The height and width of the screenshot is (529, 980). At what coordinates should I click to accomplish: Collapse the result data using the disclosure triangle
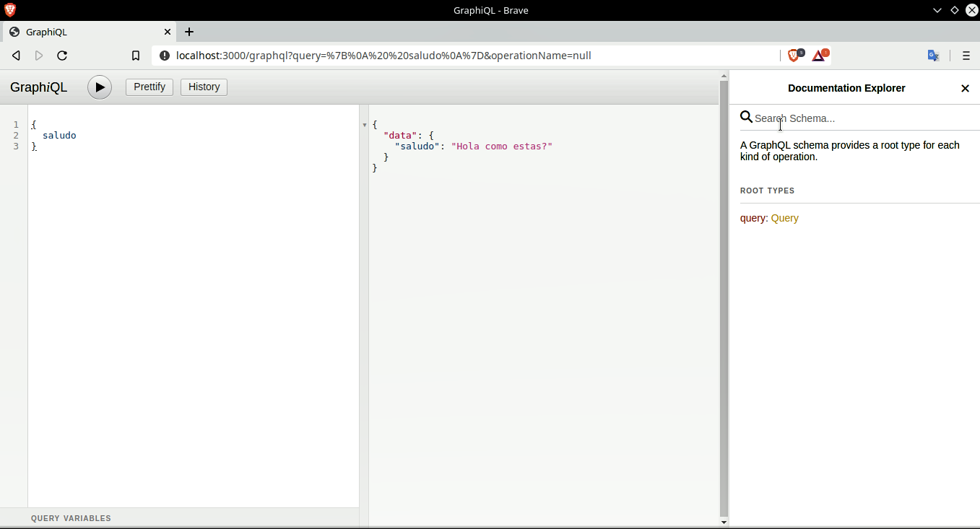(364, 124)
